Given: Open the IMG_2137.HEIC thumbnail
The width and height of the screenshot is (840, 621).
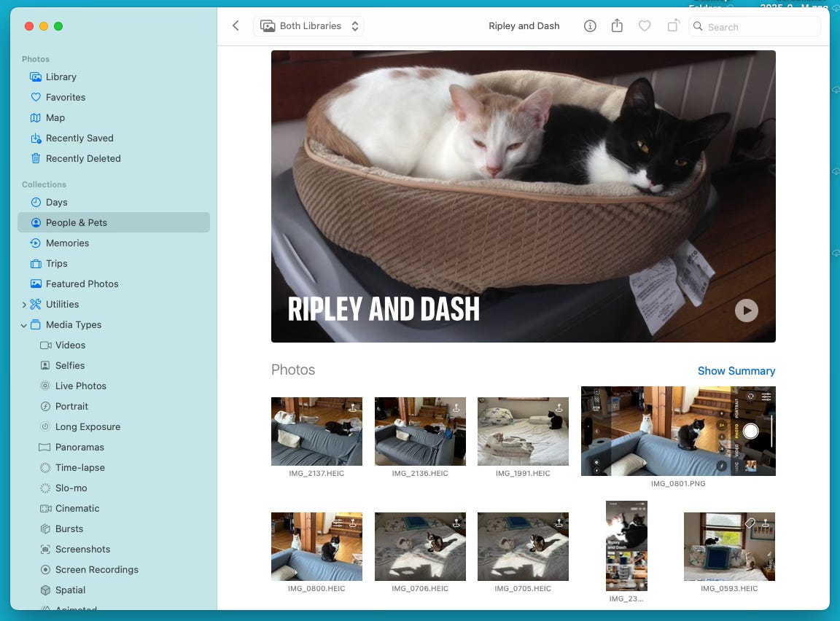Looking at the screenshot, I should (316, 431).
